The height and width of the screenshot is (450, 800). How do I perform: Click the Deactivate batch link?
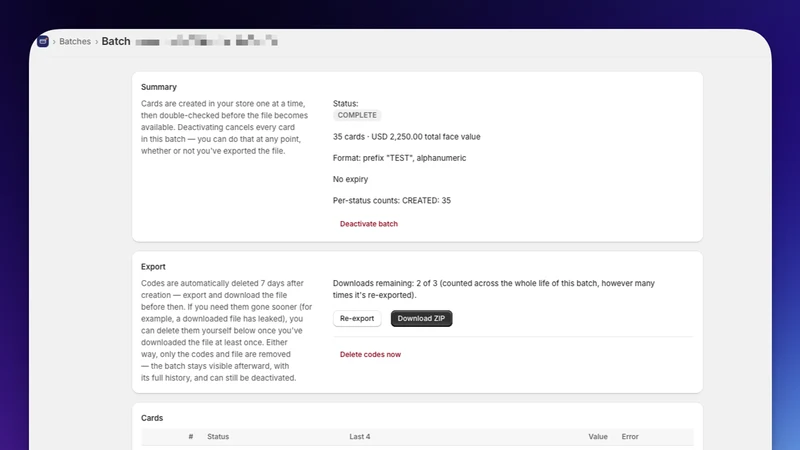pyautogui.click(x=368, y=223)
